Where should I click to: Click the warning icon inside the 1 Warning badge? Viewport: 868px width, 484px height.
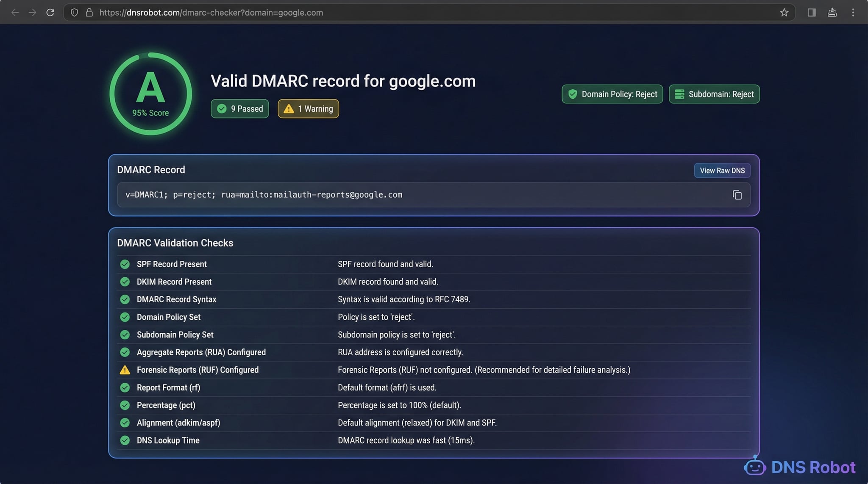click(289, 109)
